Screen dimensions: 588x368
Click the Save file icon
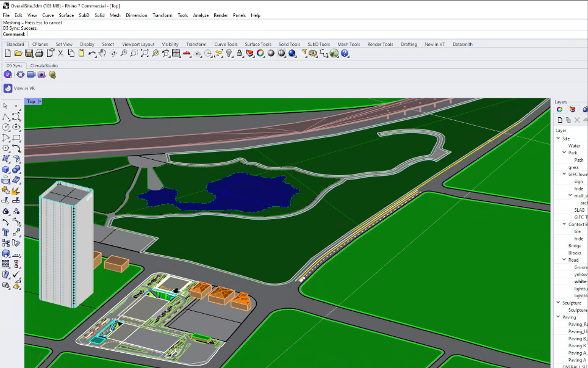point(29,54)
